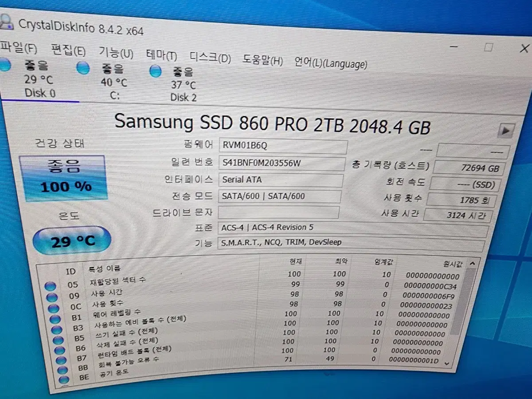Viewport: 532px width, 399px height.
Task: Open the 도움말(H) menu
Action: click(262, 60)
